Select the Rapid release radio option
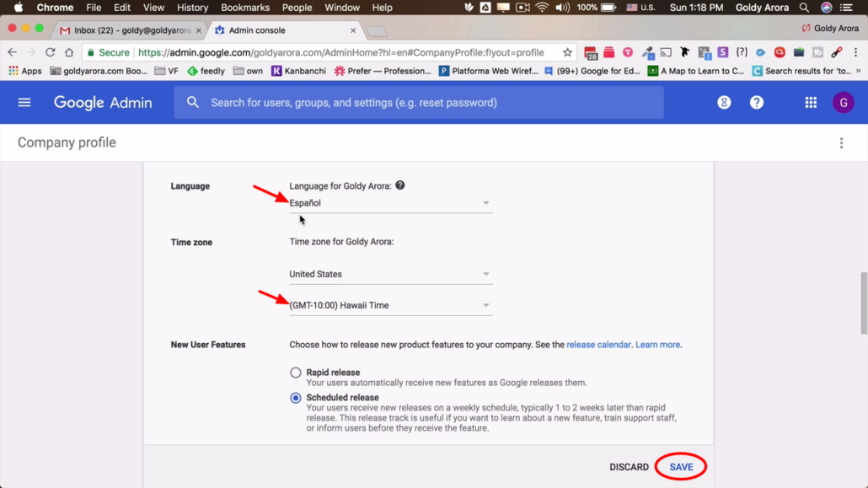Viewport: 868px width, 488px height. (296, 373)
